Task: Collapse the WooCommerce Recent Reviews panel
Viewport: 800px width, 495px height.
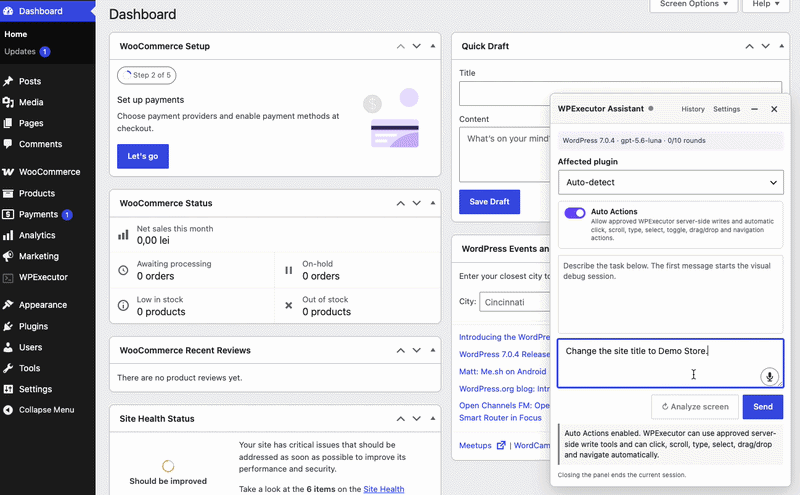Action: tap(433, 350)
